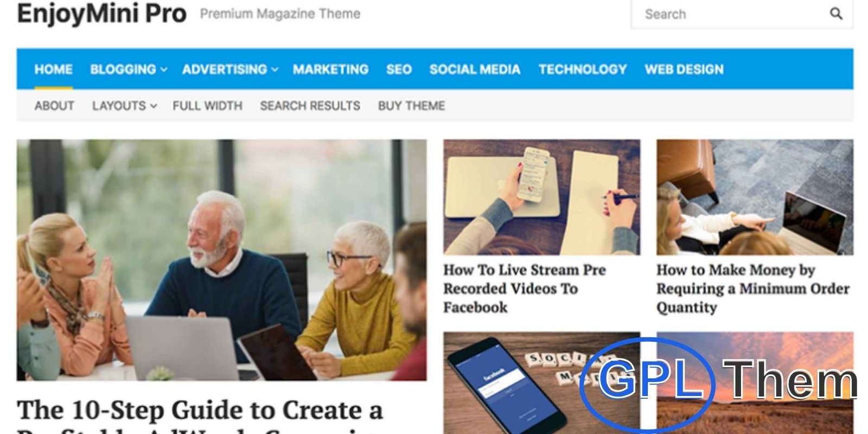Open the featured meeting photo thumbnail
The height and width of the screenshot is (434, 868).
pos(221,260)
